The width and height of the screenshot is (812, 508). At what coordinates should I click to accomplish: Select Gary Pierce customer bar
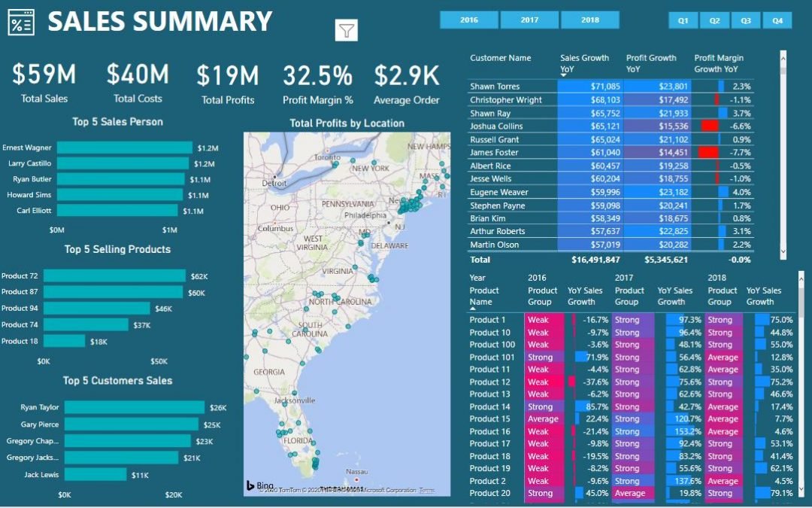(x=132, y=424)
